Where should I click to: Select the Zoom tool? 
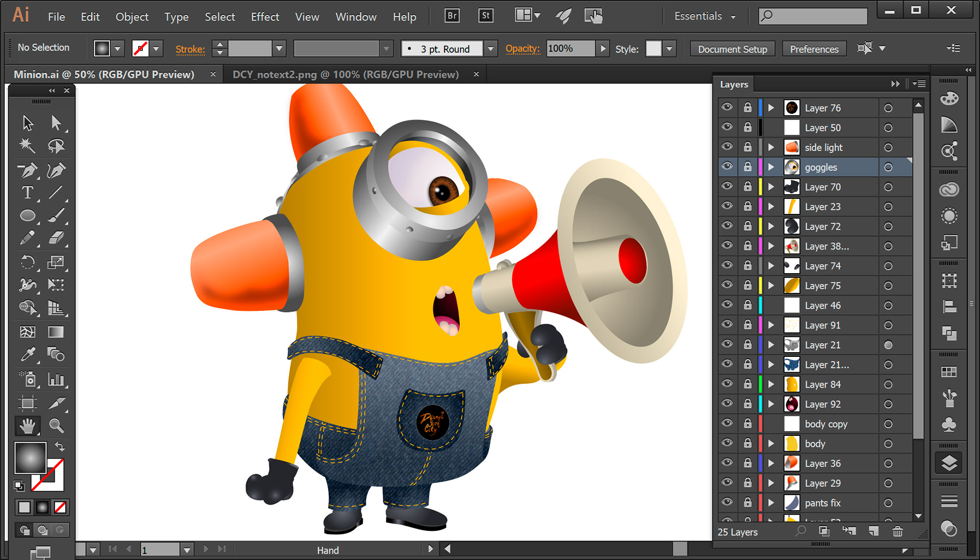[x=56, y=426]
